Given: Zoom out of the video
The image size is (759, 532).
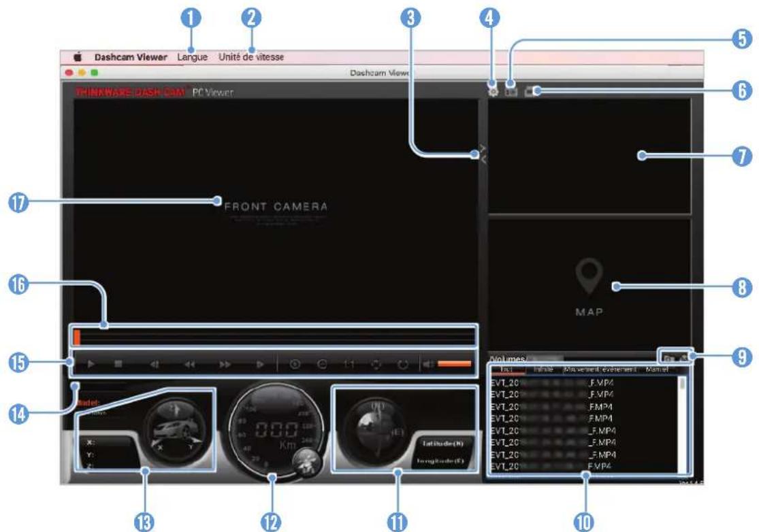Looking at the screenshot, I should 322,364.
